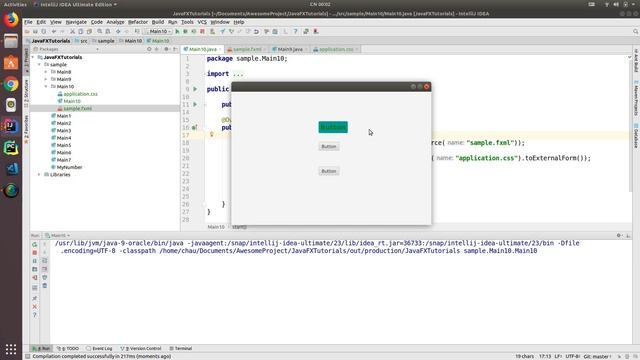Clear console with trash can icon
The height and width of the screenshot is (360, 640).
44,285
